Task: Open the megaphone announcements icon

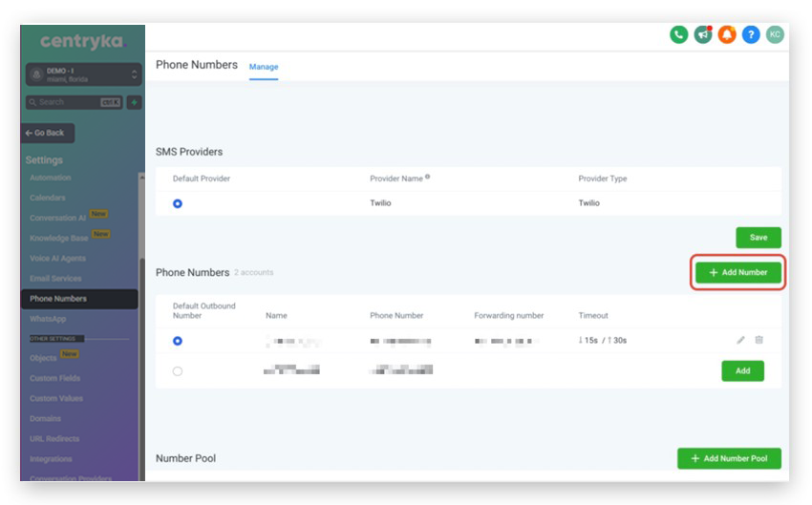Action: click(703, 34)
